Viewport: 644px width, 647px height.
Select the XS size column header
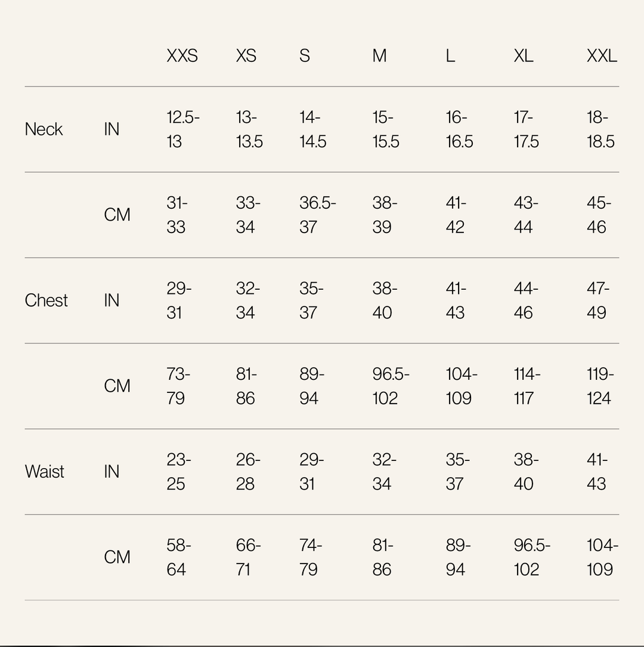pyautogui.click(x=246, y=56)
